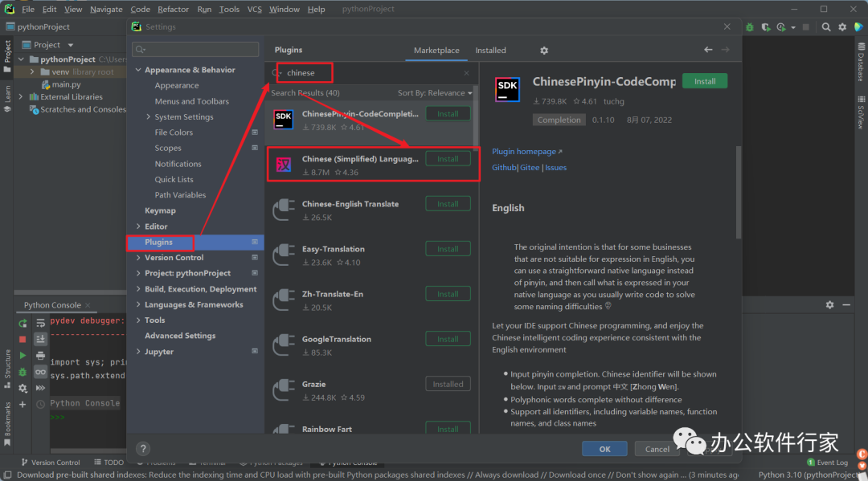868x481 pixels.
Task: Open the Sort By: Relevance dropdown
Action: click(x=434, y=93)
